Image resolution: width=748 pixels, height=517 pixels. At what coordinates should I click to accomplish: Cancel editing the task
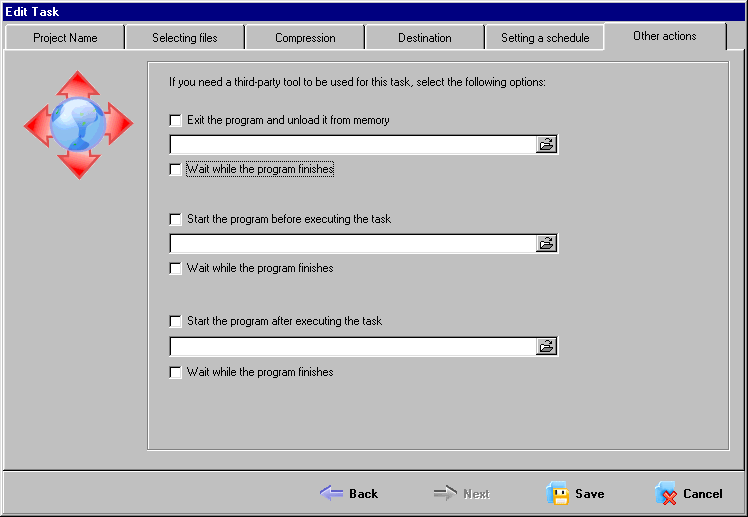pyautogui.click(x=689, y=493)
